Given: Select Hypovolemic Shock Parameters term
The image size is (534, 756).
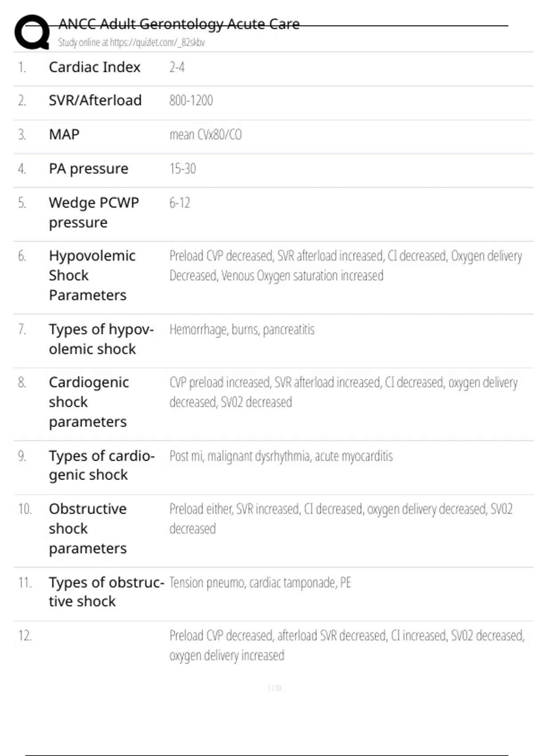Looking at the screenshot, I should 92,275.
